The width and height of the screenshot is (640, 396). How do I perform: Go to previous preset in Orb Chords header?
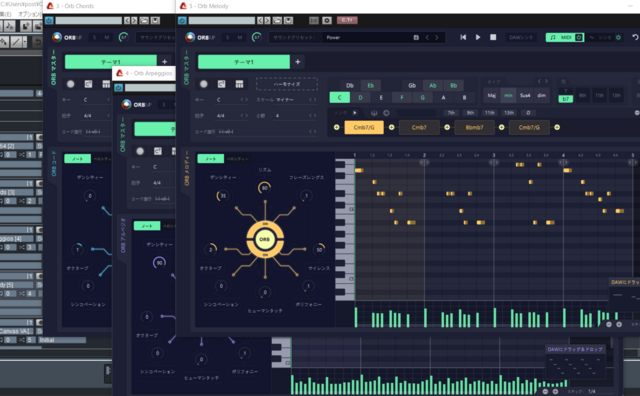click(x=127, y=20)
